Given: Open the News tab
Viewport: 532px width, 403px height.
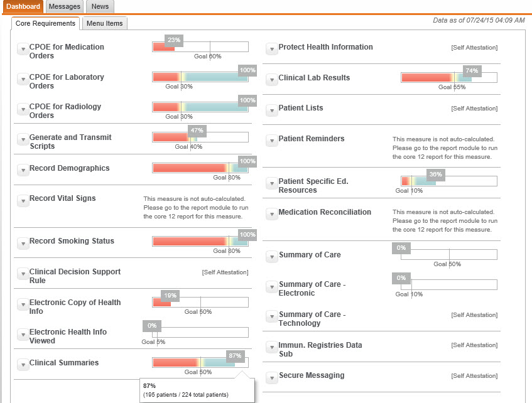Looking at the screenshot, I should click(99, 6).
